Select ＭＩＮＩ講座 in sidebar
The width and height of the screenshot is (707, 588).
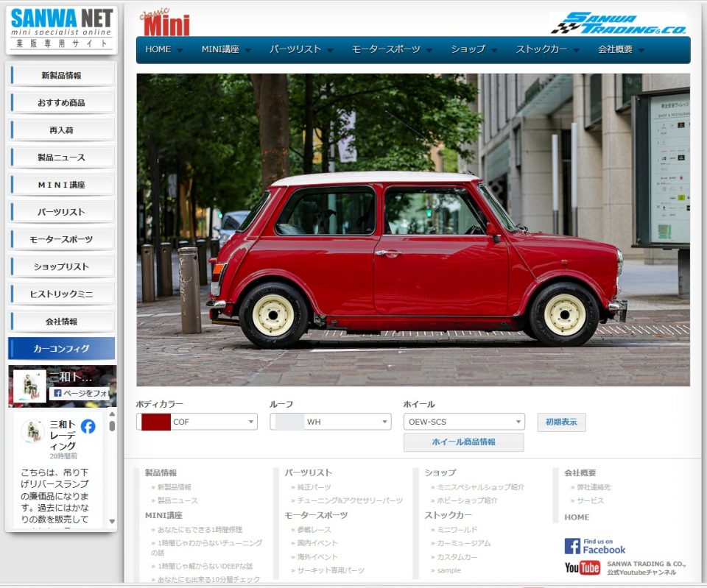[61, 185]
